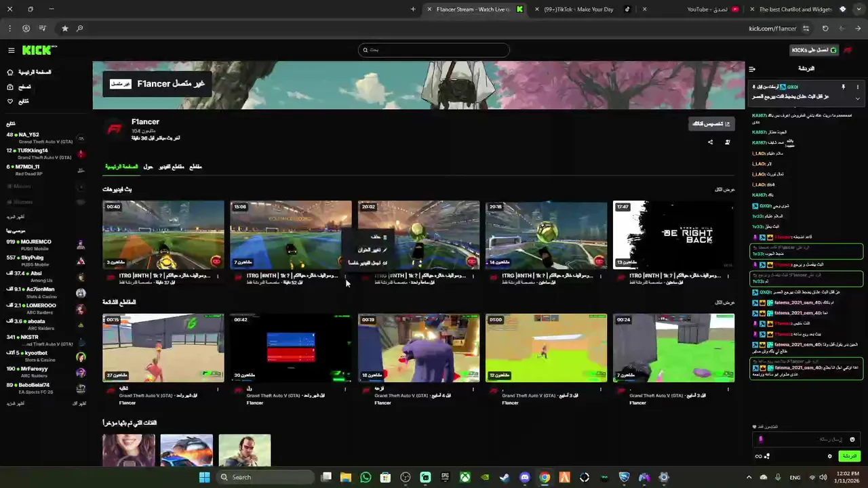
Task: Open the 00:40 stream video thumbnail
Action: [x=163, y=235]
